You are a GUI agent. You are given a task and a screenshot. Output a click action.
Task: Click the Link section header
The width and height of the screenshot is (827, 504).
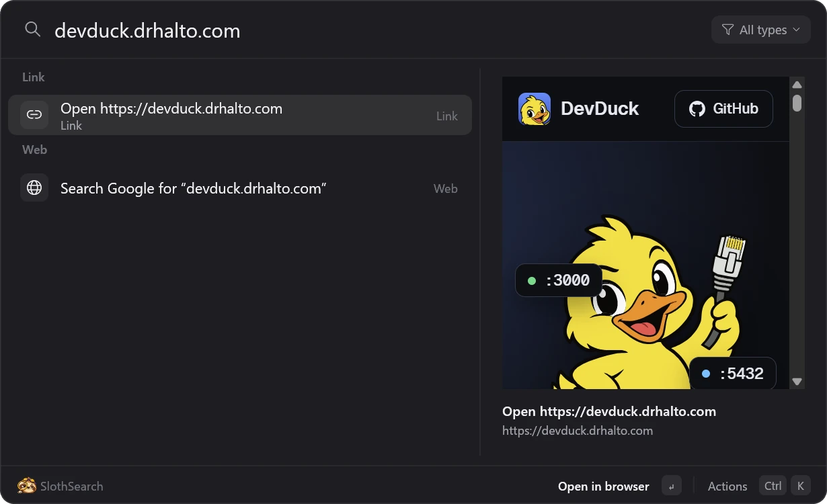click(33, 77)
